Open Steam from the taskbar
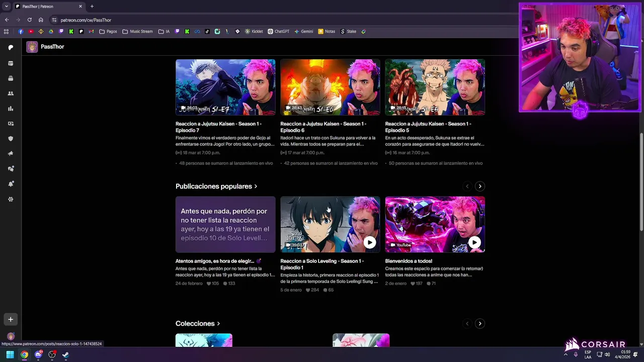The image size is (644, 362). 65,355
